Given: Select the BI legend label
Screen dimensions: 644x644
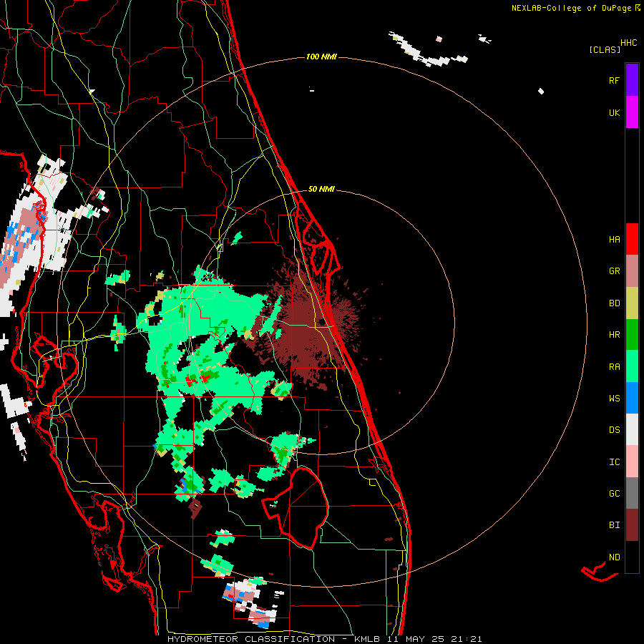Looking at the screenshot, I should tap(614, 525).
